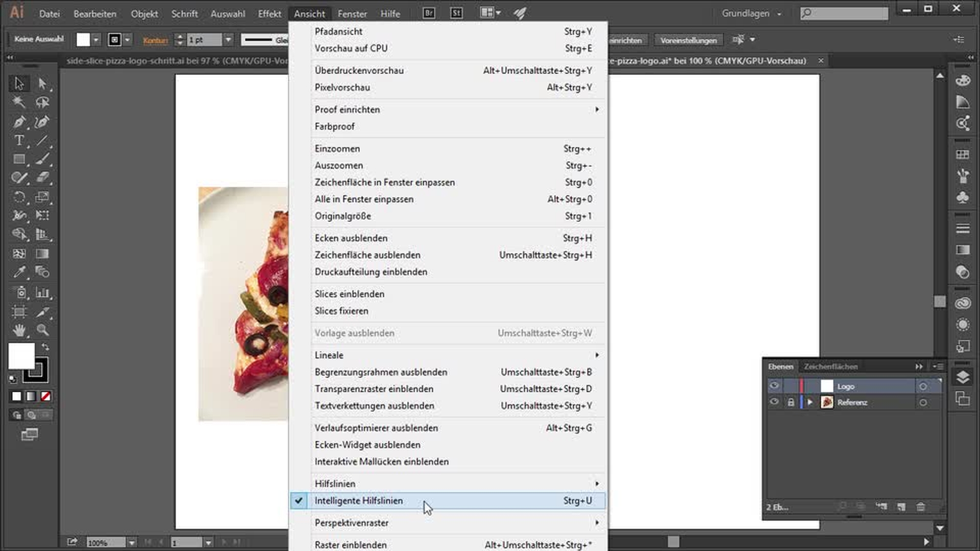Delete layer with trash icon
980x551 pixels.
click(x=921, y=507)
